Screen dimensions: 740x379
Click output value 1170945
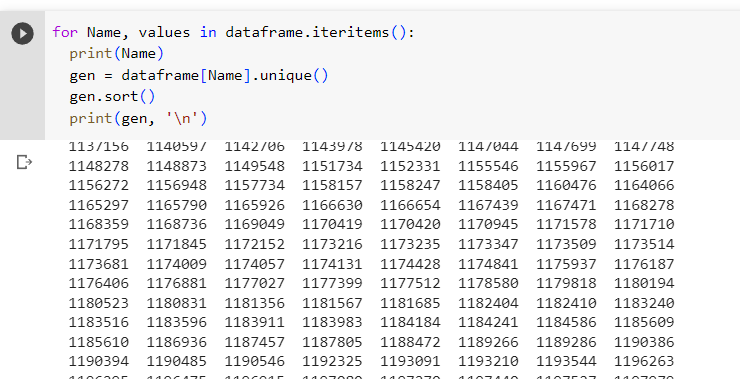point(488,225)
